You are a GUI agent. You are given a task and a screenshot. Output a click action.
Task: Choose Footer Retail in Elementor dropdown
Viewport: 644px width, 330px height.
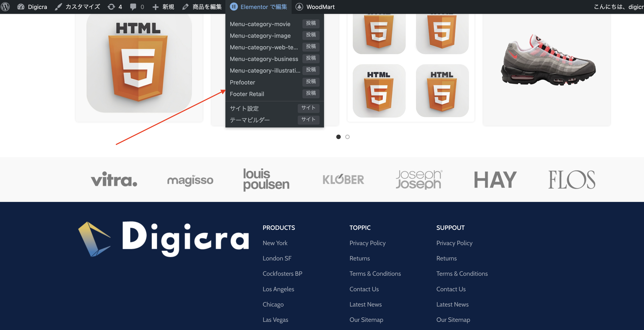[275, 94]
